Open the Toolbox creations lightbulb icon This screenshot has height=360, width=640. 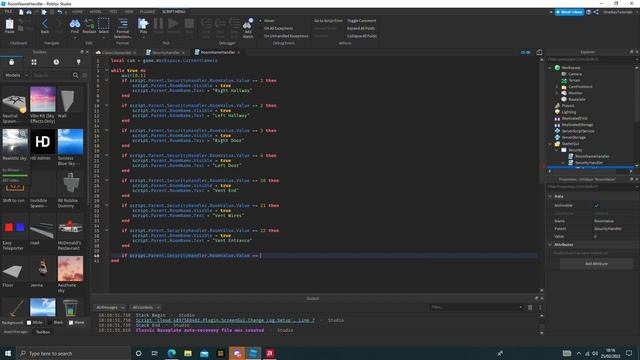79,62
